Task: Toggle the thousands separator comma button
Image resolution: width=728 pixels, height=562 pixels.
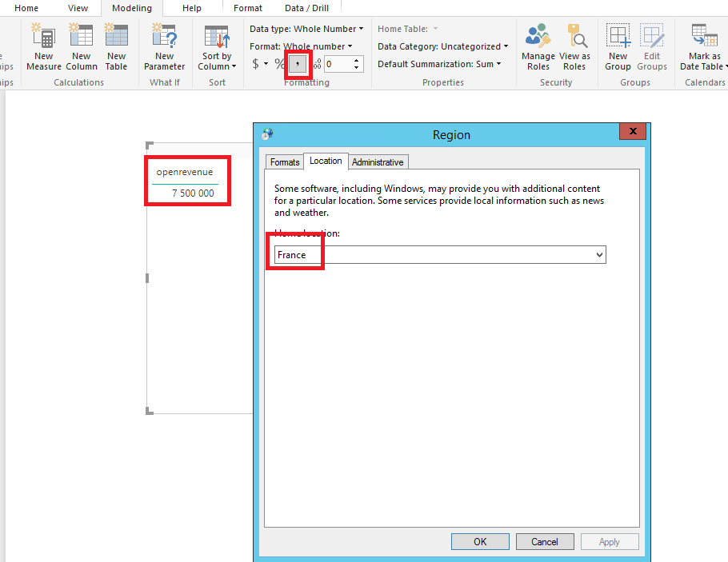Action: [x=298, y=64]
